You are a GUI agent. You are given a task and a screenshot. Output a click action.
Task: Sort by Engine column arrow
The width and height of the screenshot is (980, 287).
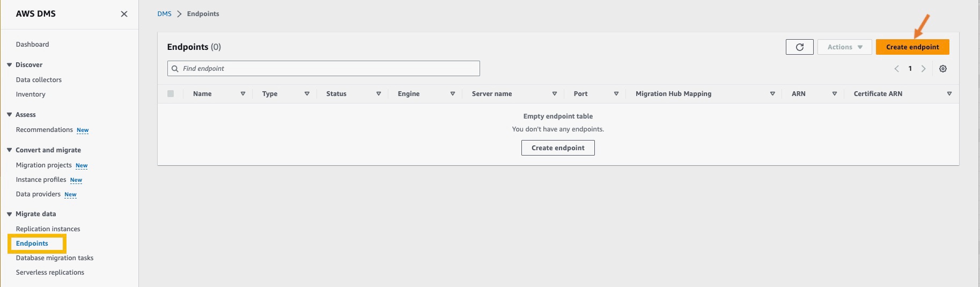pos(453,94)
